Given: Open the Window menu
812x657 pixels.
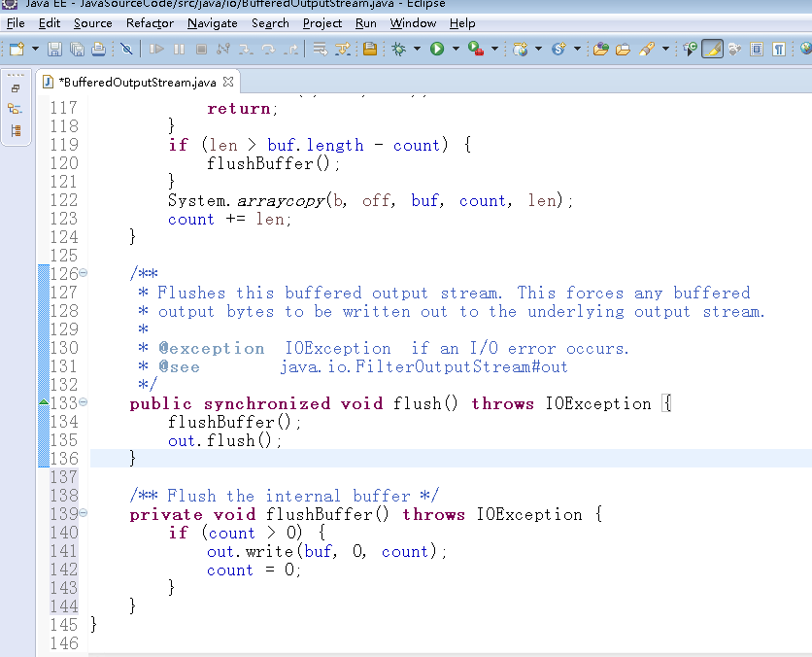Looking at the screenshot, I should pyautogui.click(x=413, y=23).
